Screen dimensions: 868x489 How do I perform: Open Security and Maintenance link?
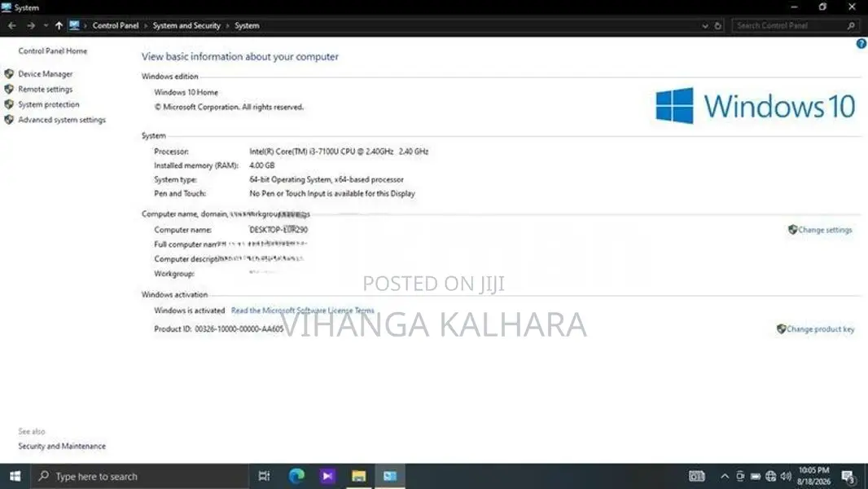coord(61,446)
